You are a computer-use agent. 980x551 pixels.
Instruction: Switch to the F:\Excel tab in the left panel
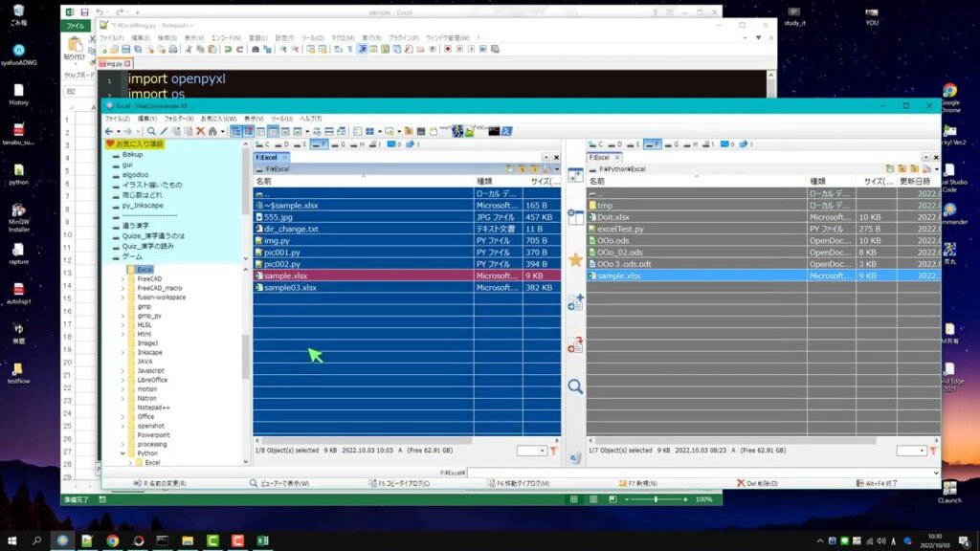266,157
